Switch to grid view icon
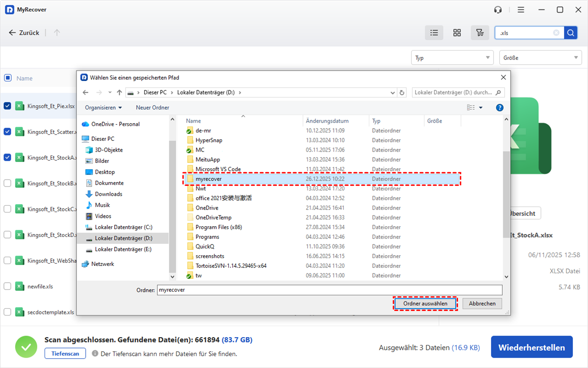Viewport: 588px width, 368px height. [457, 33]
